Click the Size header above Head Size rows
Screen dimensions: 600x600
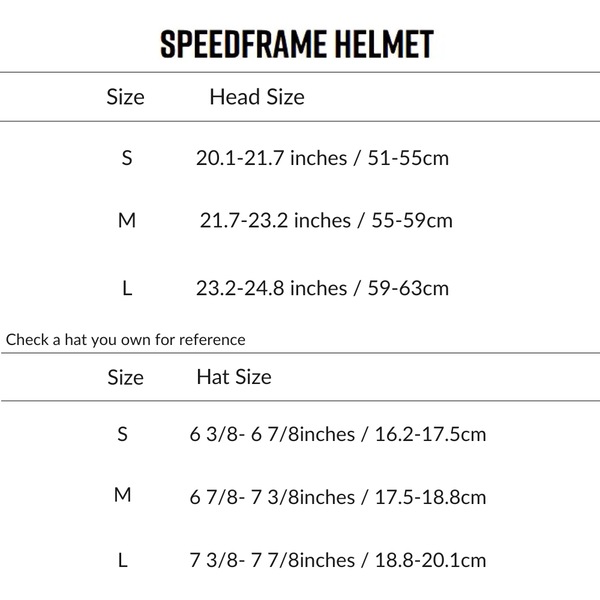pyautogui.click(x=125, y=97)
